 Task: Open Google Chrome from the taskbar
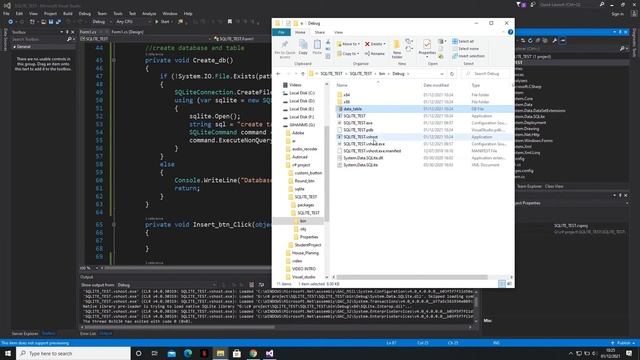point(253,353)
